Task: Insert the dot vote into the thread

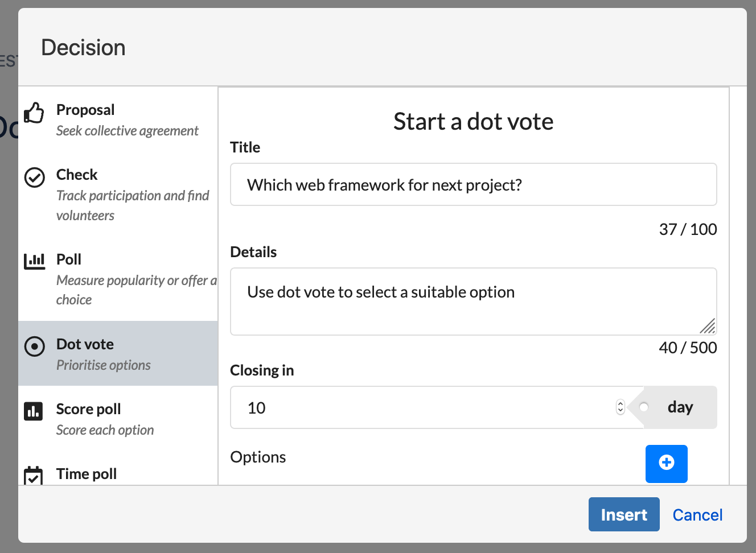Action: click(624, 514)
